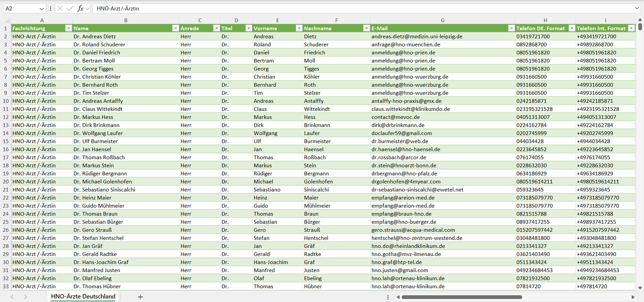Click horizontal scrollbar right arrow
This screenshot has width=644, height=302.
click(633, 297)
